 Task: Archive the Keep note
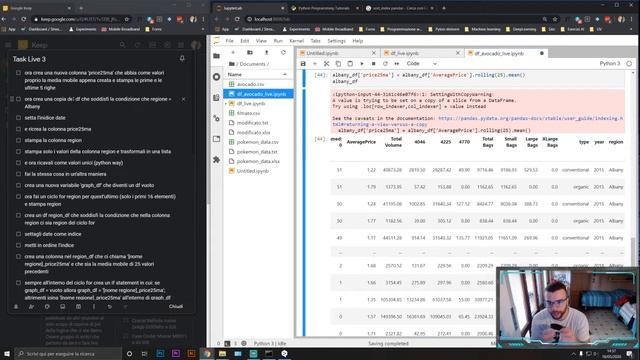click(78, 307)
